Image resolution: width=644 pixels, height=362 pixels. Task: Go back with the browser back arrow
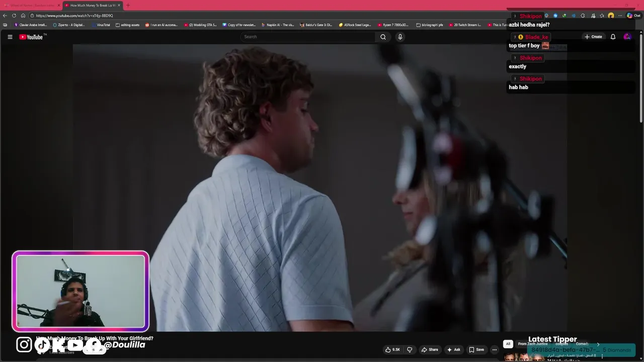(5, 16)
